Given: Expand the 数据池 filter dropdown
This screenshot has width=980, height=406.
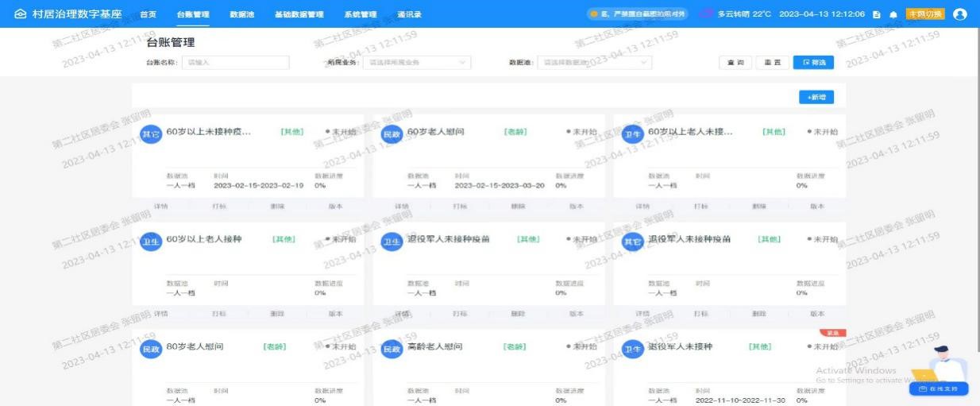Looking at the screenshot, I should click(594, 63).
